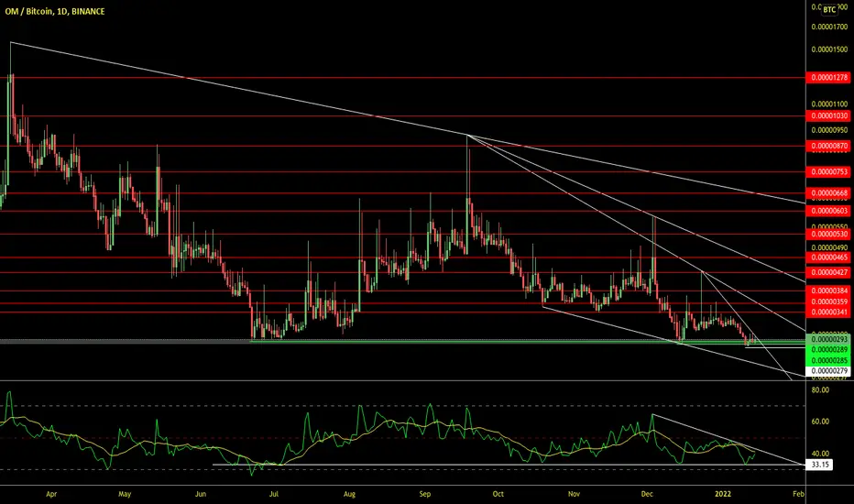Screen dimensions: 854x504
Task: Select the 0.00000668 red price label
Action: click(x=827, y=193)
